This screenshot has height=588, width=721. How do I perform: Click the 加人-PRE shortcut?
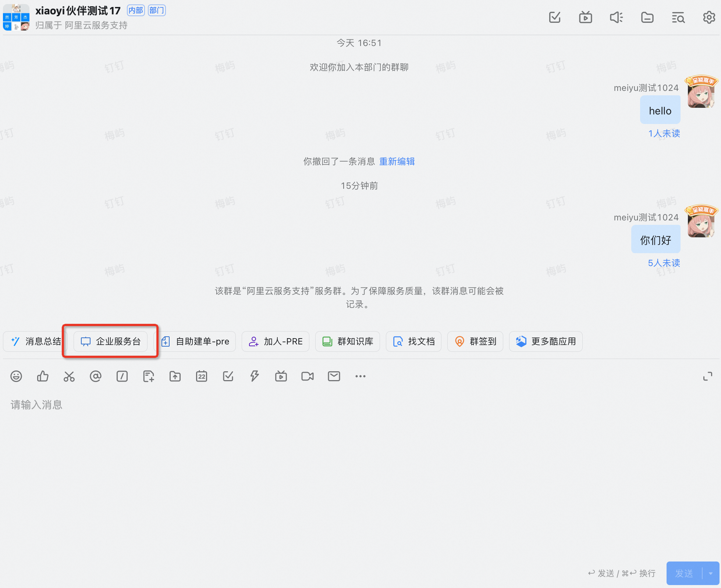point(276,341)
